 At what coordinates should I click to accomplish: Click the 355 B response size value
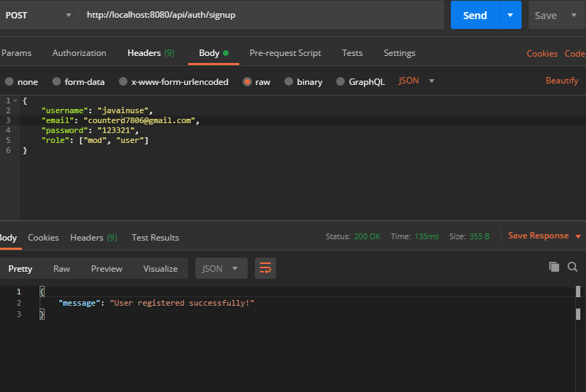point(479,236)
